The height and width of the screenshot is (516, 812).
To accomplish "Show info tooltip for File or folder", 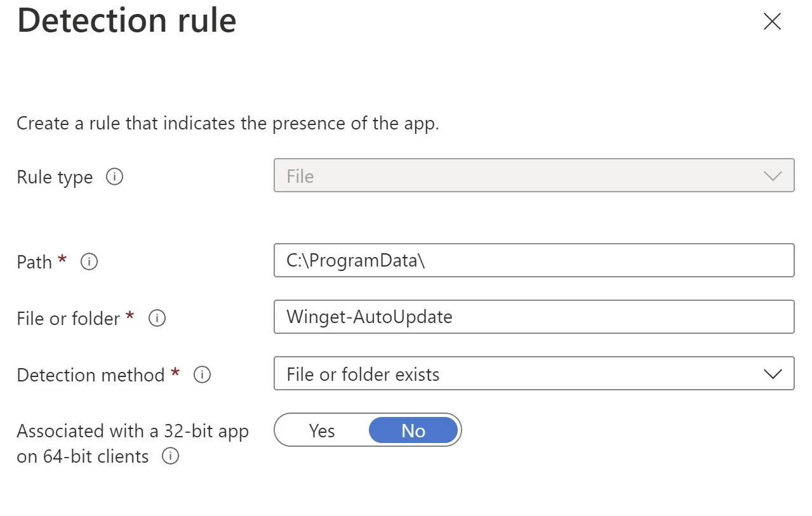I will coord(157,318).
